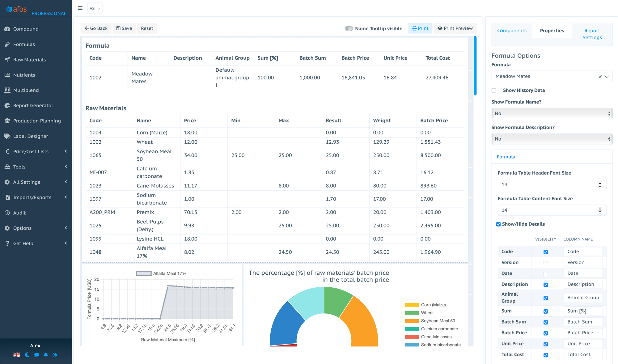Open Label Designer in sidebar

click(x=31, y=136)
